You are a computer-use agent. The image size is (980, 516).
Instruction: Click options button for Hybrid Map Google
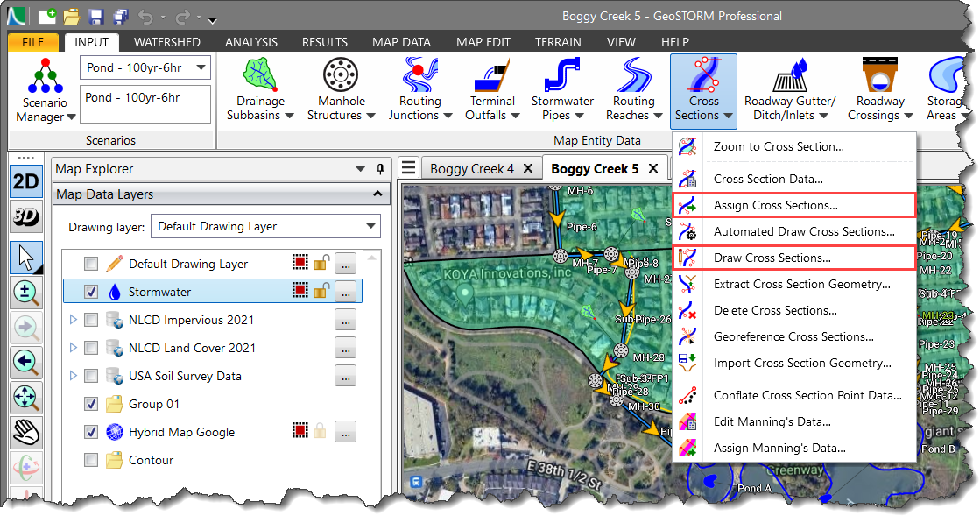coord(345,432)
